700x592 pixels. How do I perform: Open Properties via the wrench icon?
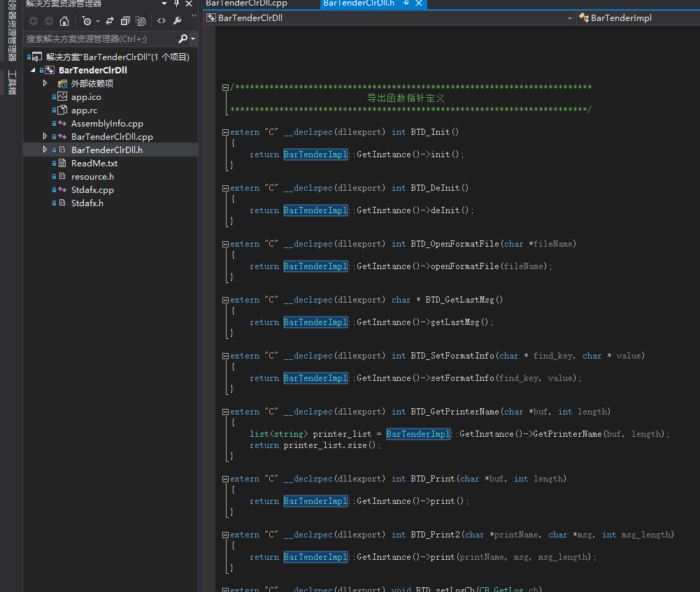point(177,21)
